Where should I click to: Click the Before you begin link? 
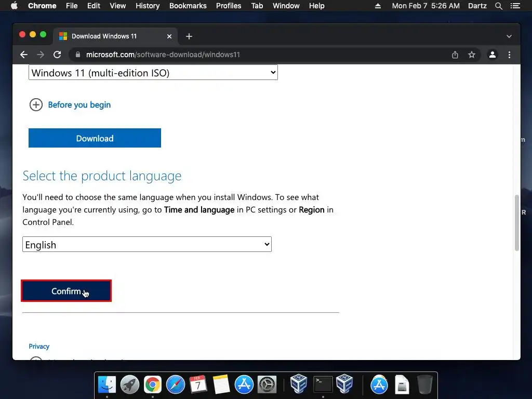click(x=79, y=105)
